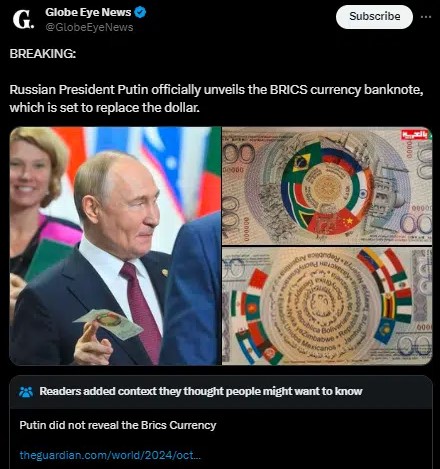440x469 pixels.
Task: Open theguardian.com link in the note
Action: 110,455
